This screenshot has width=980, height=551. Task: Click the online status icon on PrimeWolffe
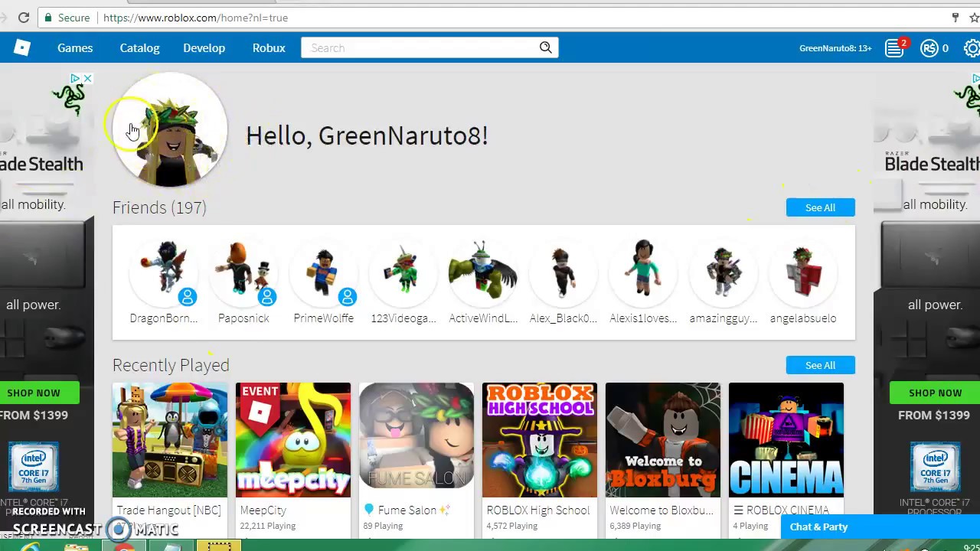tap(347, 296)
